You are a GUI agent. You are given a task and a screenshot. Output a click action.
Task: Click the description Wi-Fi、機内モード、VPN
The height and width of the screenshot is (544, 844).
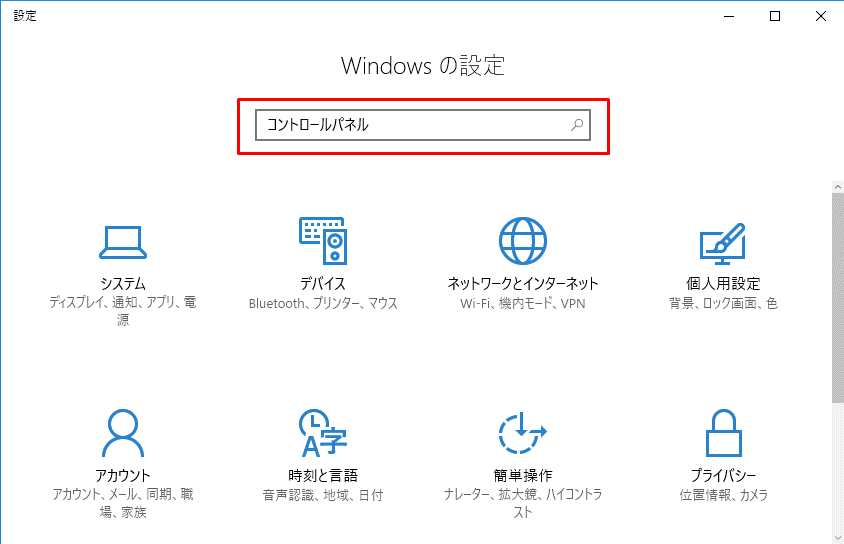[x=523, y=303]
